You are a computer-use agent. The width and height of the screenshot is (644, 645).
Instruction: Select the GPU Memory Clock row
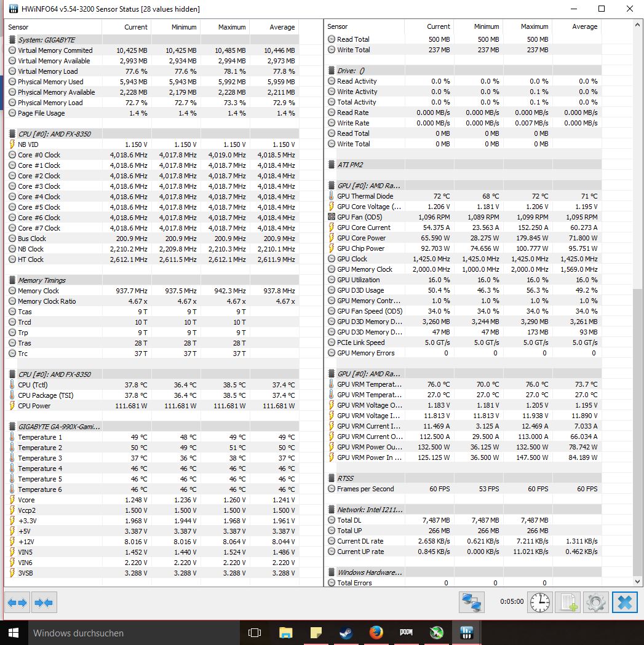(463, 269)
